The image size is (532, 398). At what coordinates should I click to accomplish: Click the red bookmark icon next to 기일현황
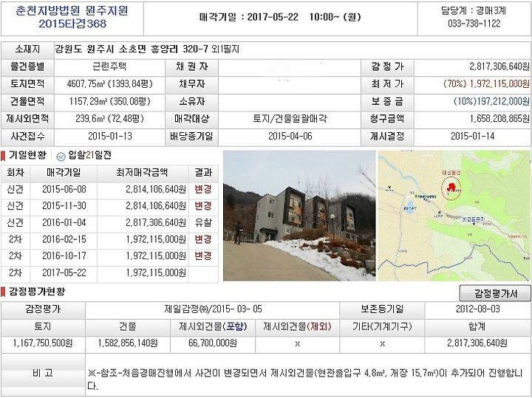tap(3, 156)
